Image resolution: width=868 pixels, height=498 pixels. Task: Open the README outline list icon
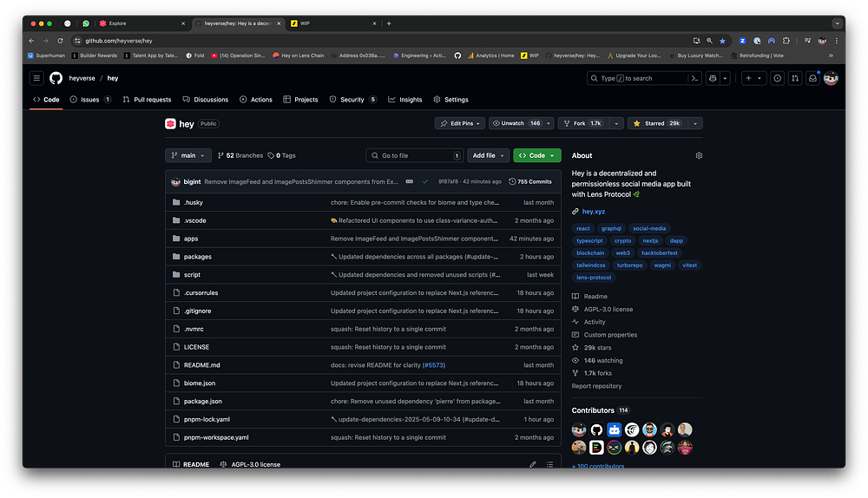[x=549, y=464]
